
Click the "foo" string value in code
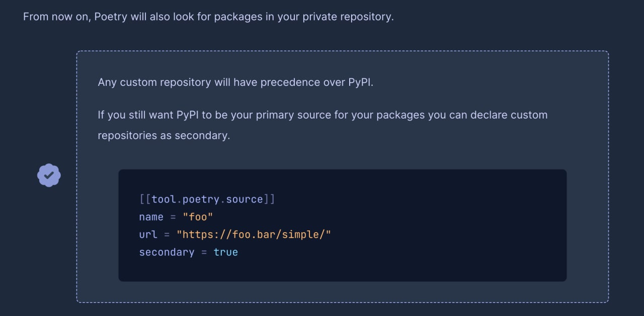click(x=198, y=217)
